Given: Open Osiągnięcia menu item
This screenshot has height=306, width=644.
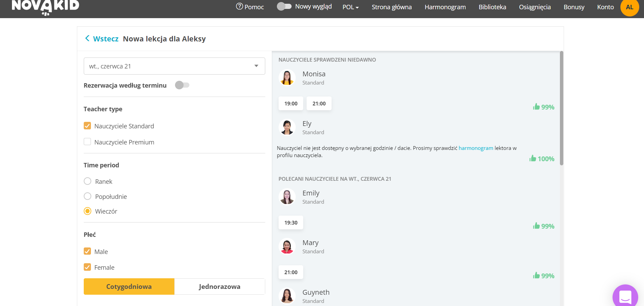Looking at the screenshot, I should click(535, 7).
